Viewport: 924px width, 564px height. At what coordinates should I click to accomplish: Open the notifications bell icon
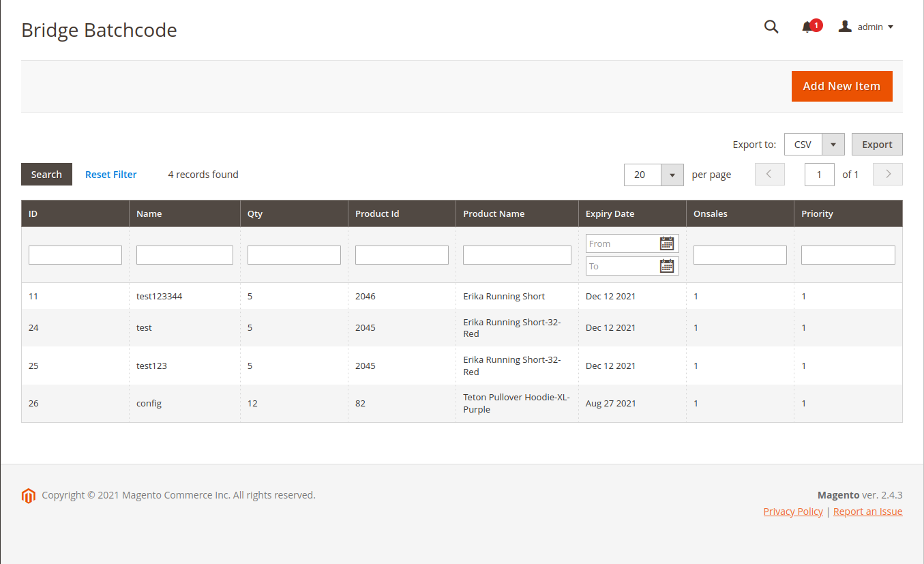tap(807, 27)
